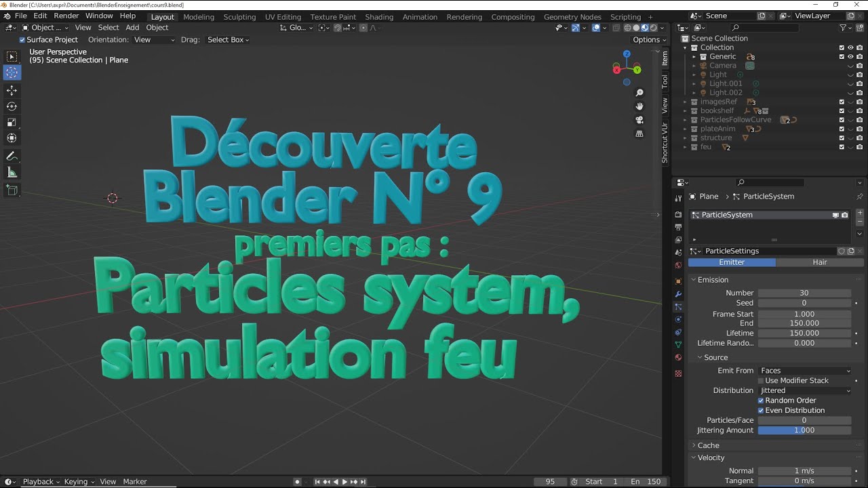Open the Emit From Faces dropdown
This screenshot has width=868, height=488.
coord(805,371)
